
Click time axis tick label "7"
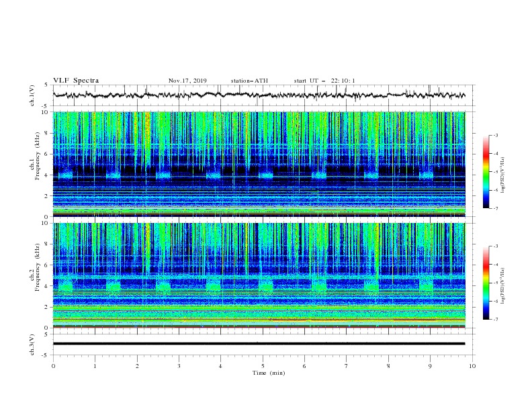(347, 366)
